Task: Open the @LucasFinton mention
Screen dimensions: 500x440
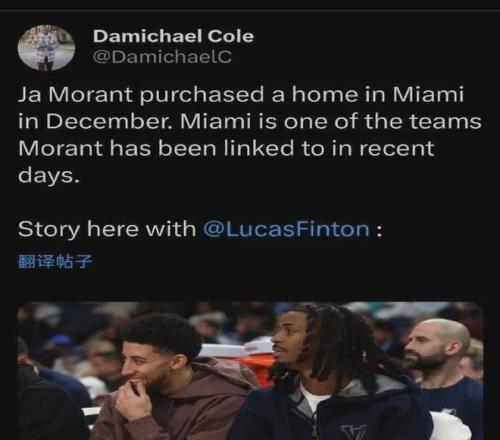Action: (286, 229)
